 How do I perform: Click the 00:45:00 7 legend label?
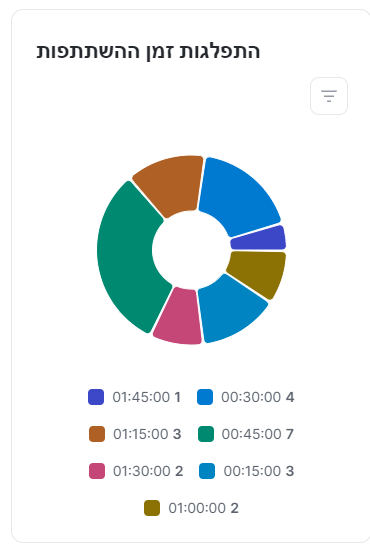(x=257, y=434)
